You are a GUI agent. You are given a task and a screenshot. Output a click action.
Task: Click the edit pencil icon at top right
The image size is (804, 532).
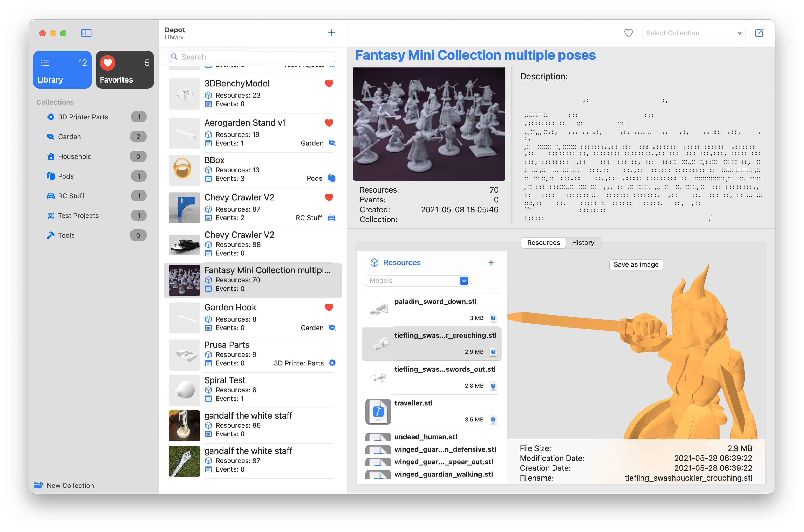(759, 33)
